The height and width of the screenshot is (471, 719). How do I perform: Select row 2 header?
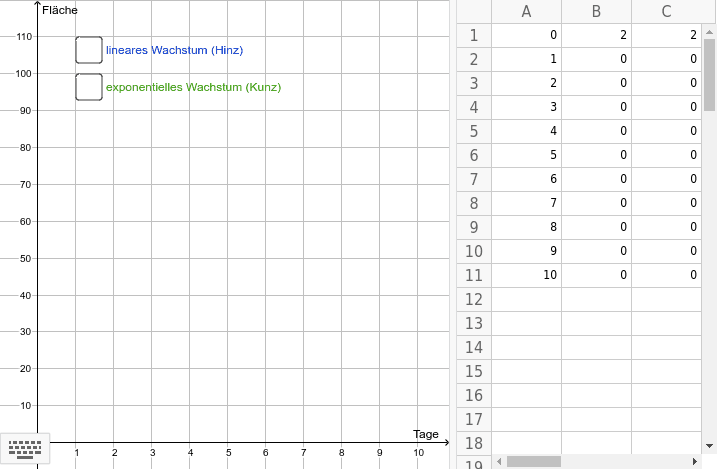pos(474,59)
